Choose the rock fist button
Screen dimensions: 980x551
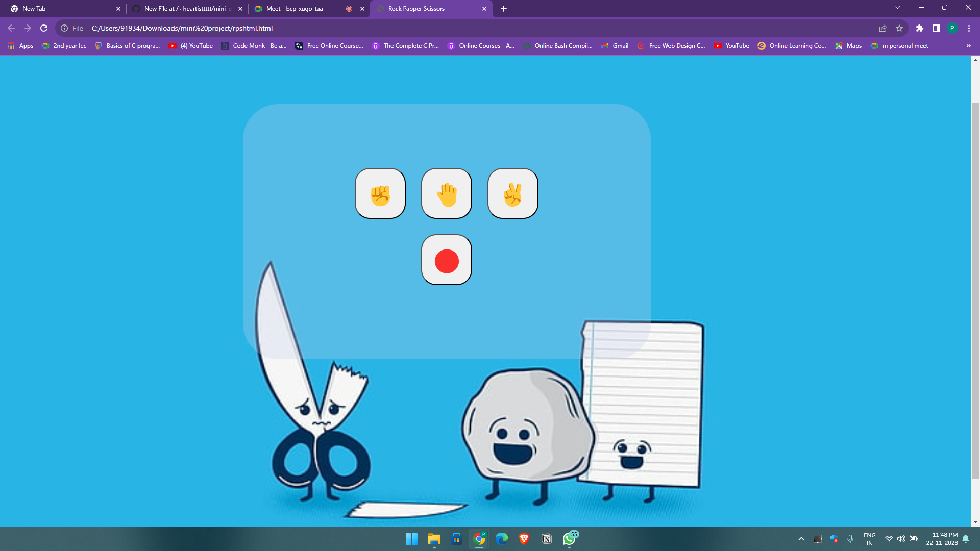[380, 193]
